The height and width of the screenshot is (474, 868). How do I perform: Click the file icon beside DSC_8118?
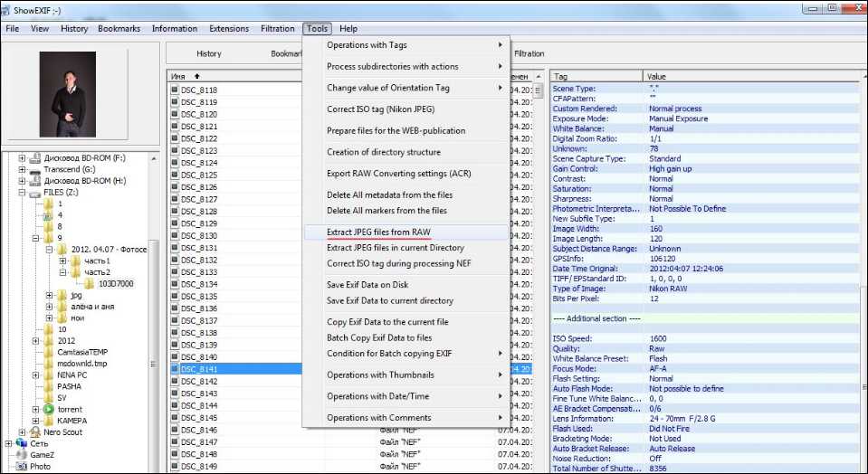click(x=175, y=90)
